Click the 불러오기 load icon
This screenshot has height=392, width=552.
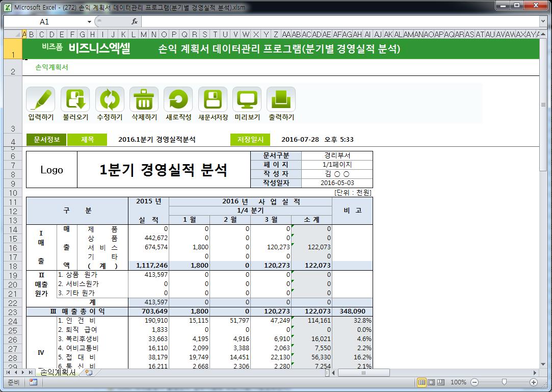coord(75,99)
